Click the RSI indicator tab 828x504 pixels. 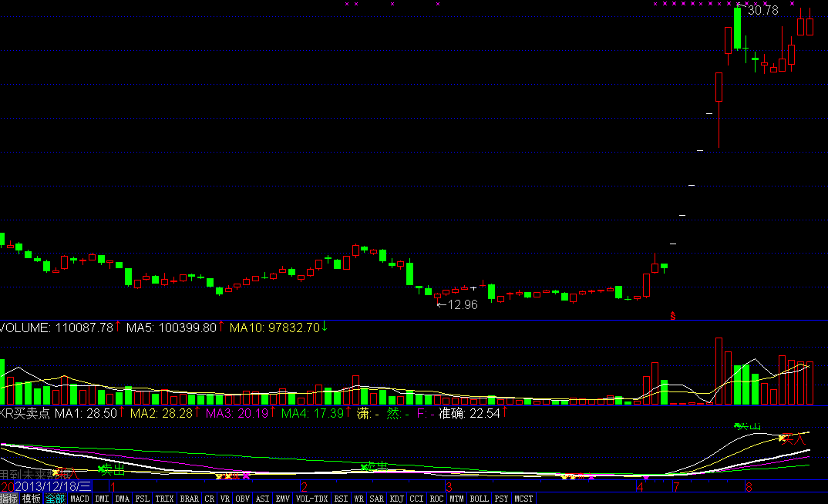pyautogui.click(x=341, y=499)
